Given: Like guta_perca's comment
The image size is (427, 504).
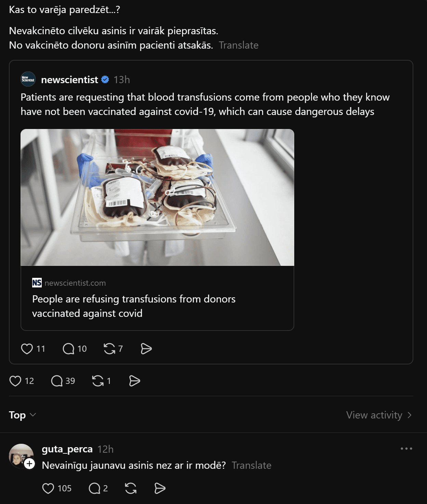Looking at the screenshot, I should pos(48,488).
